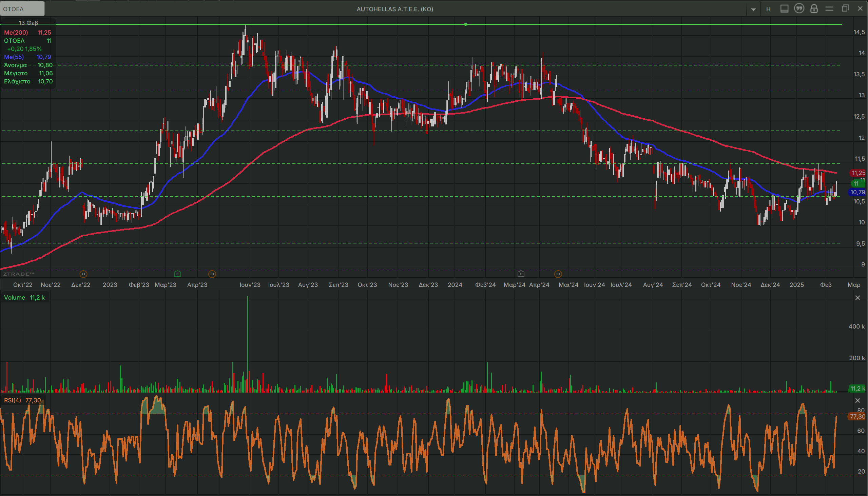Click the Σεπ'24 time axis label
This screenshot has height=496, width=868.
point(681,285)
